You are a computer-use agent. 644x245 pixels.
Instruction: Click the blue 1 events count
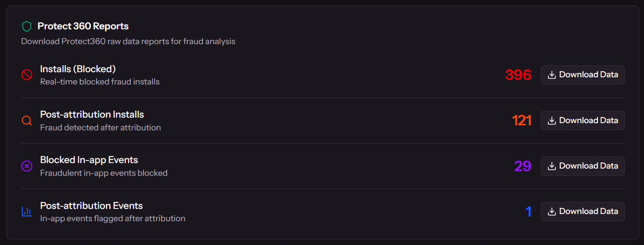click(528, 211)
